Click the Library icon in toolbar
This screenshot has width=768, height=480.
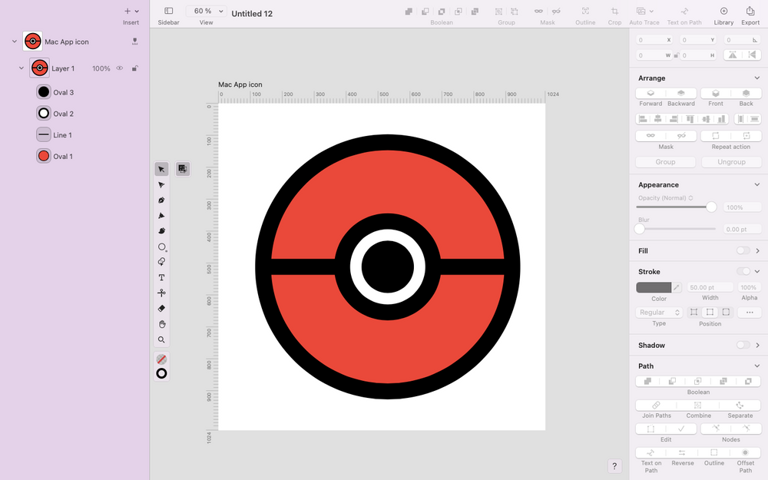723,11
